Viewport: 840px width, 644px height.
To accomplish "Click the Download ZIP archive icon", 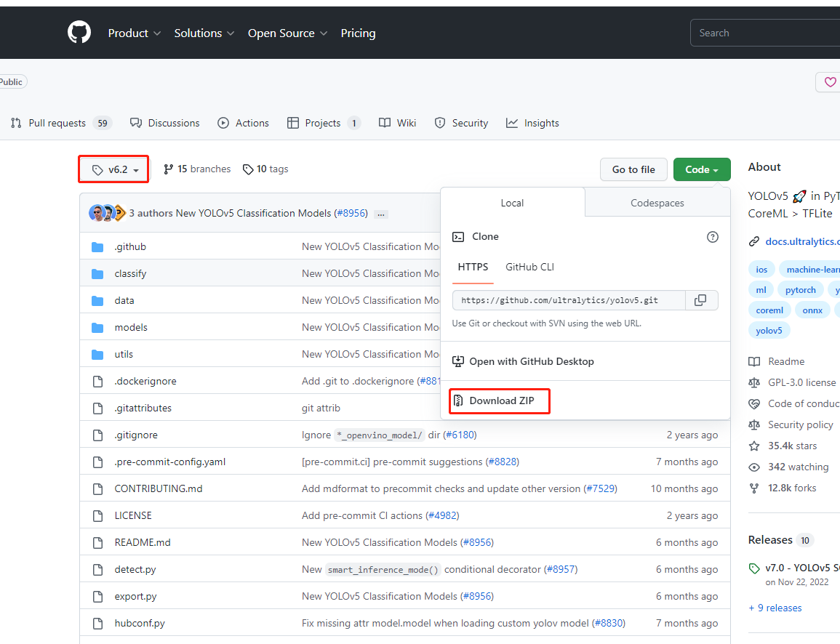I will pyautogui.click(x=458, y=401).
